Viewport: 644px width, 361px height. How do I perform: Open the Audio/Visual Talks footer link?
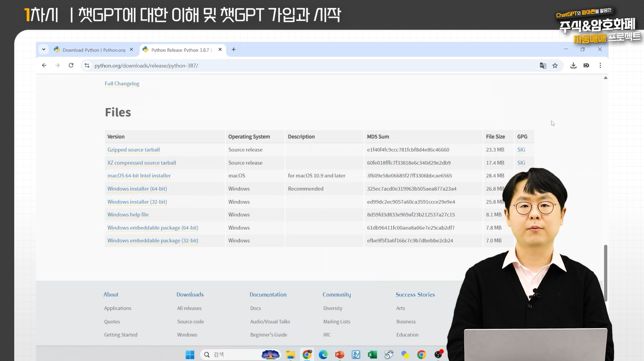pos(270,322)
